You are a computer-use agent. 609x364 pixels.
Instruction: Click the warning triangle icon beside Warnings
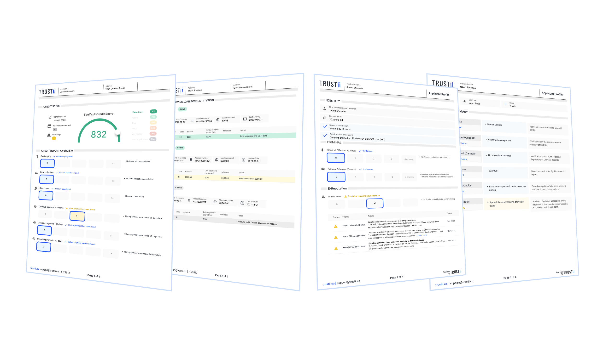(x=49, y=135)
